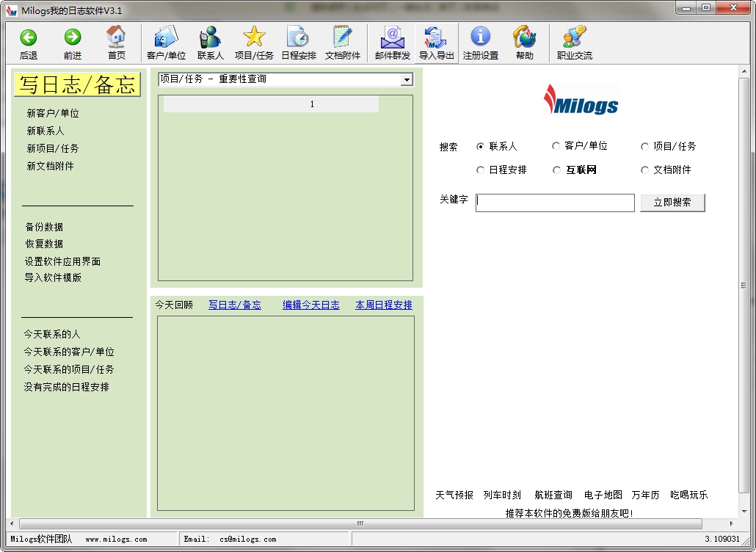Viewport: 756px width, 552px height.
Task: Click inside the 关键字 keyword input field
Action: pos(554,203)
